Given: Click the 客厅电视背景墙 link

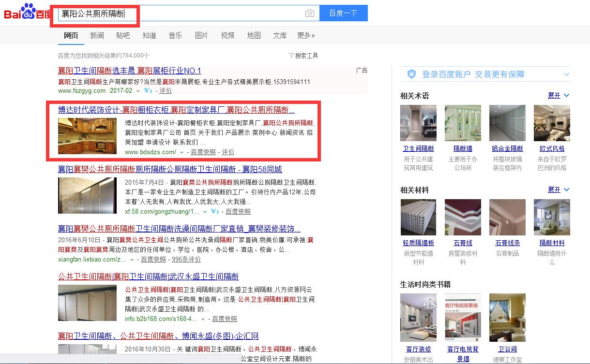Looking at the screenshot, I should pyautogui.click(x=463, y=354).
